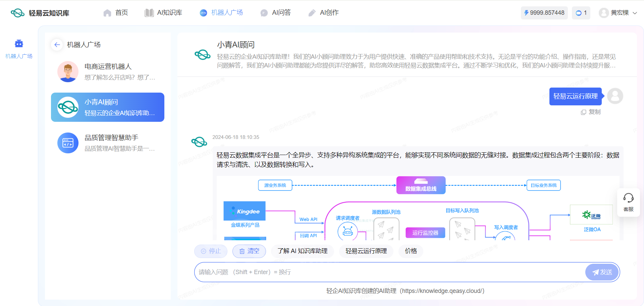Select the 电商运营机器人 bot
Screen dimensions: 644x306
pyautogui.click(x=108, y=72)
